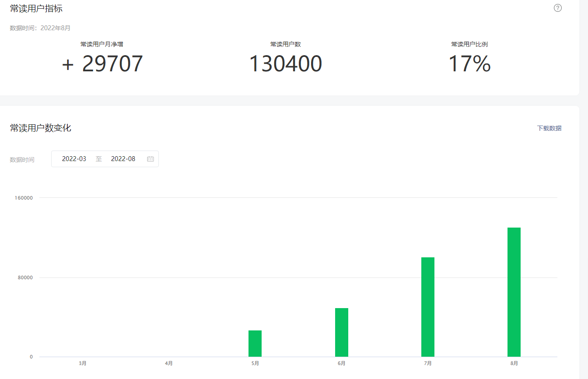This screenshot has width=588, height=379.
Task: Click the 5月 x-axis label
Action: (x=255, y=363)
